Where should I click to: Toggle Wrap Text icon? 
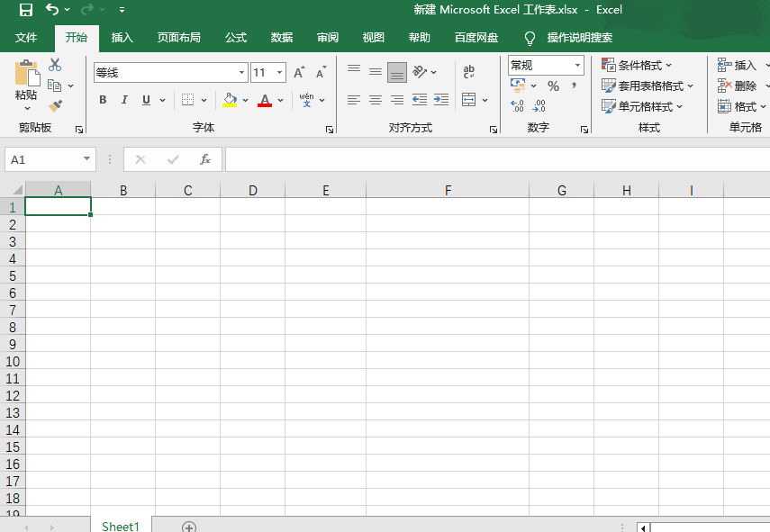(x=469, y=72)
